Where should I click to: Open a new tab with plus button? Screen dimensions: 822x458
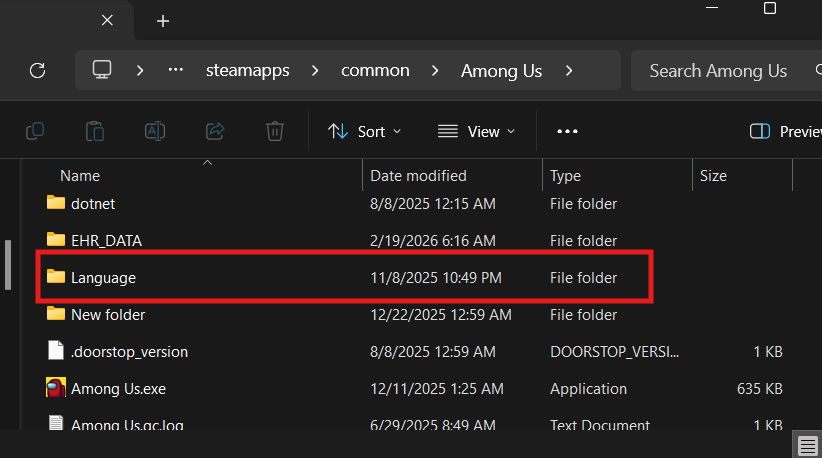[x=163, y=21]
